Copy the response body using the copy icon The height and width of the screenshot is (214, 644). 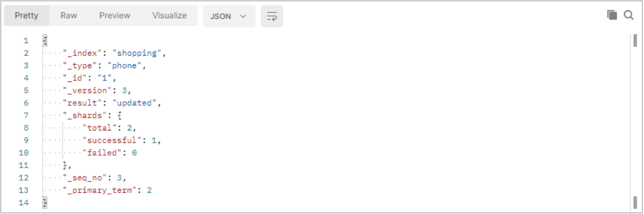pos(612,15)
